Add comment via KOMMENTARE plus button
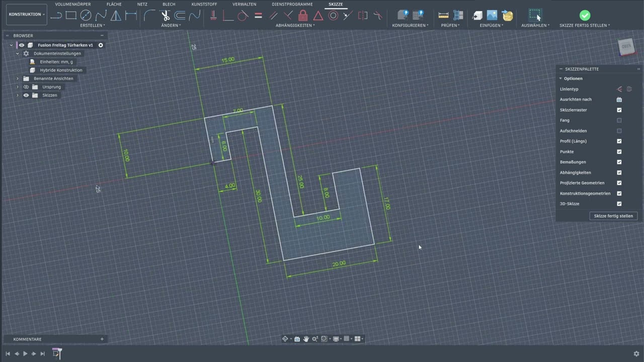The height and width of the screenshot is (362, 644). click(102, 339)
